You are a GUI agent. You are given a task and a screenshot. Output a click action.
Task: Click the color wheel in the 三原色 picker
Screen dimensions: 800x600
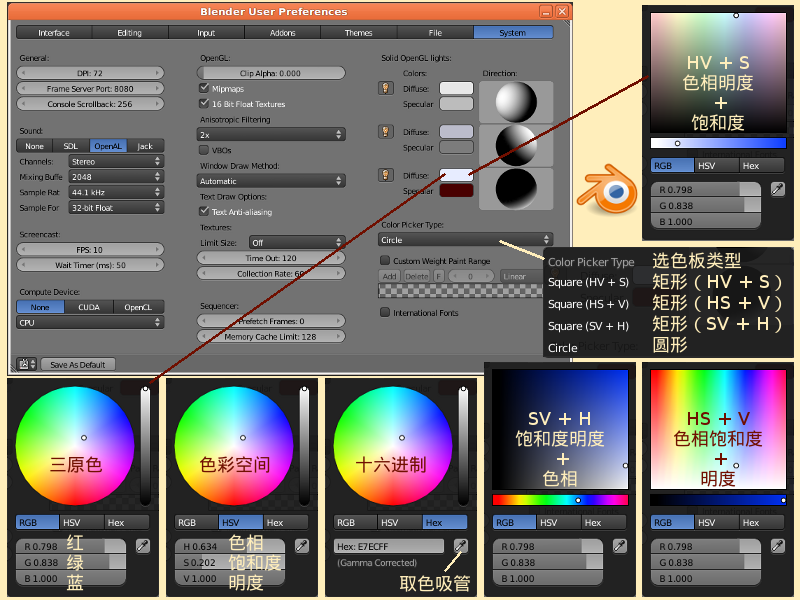click(75, 446)
